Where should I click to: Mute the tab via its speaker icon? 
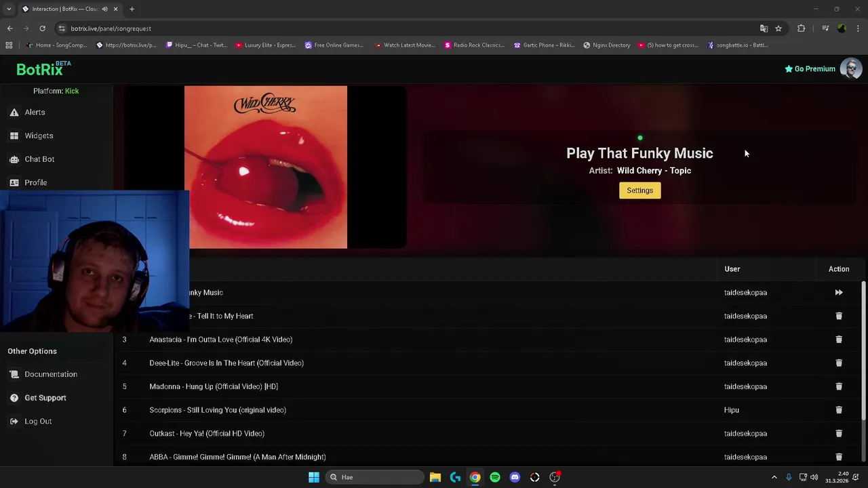(x=104, y=9)
